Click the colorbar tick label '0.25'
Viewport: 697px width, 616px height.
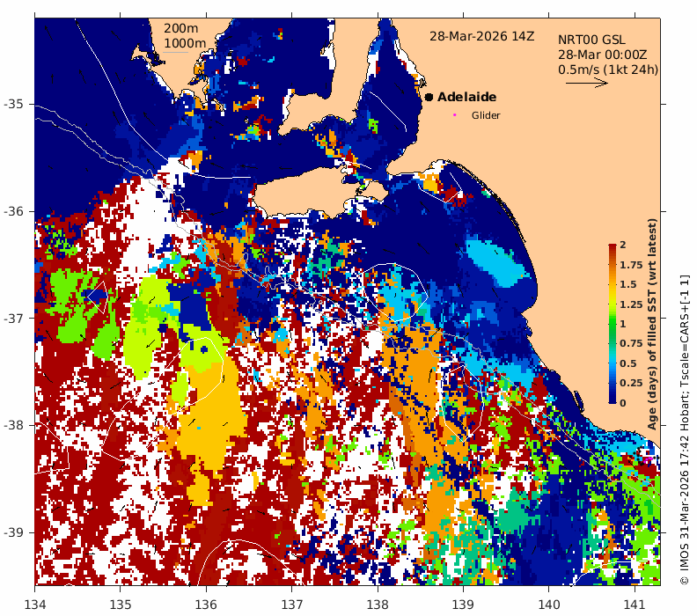click(x=631, y=383)
